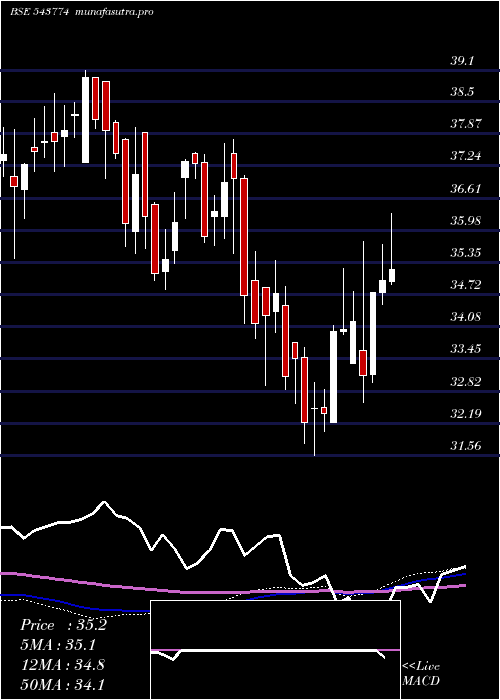The height and width of the screenshot is (700, 500).
Task: Click the 36.61 price axis label
Action: (x=466, y=188)
